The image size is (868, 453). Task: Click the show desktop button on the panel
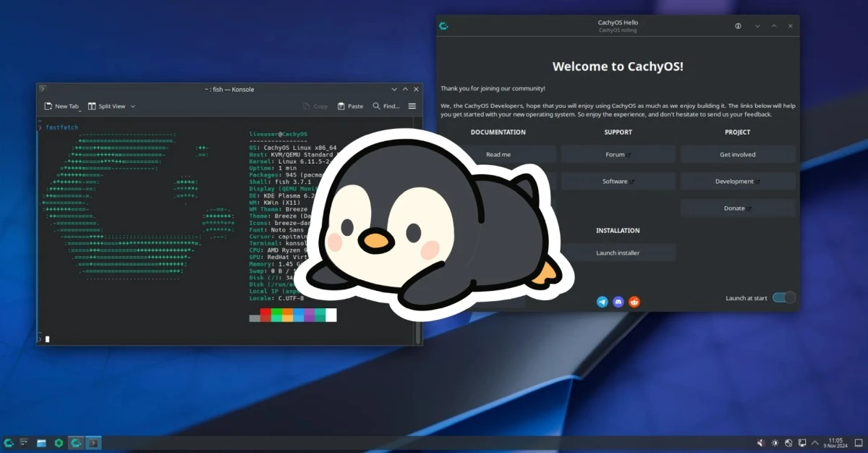point(858,442)
